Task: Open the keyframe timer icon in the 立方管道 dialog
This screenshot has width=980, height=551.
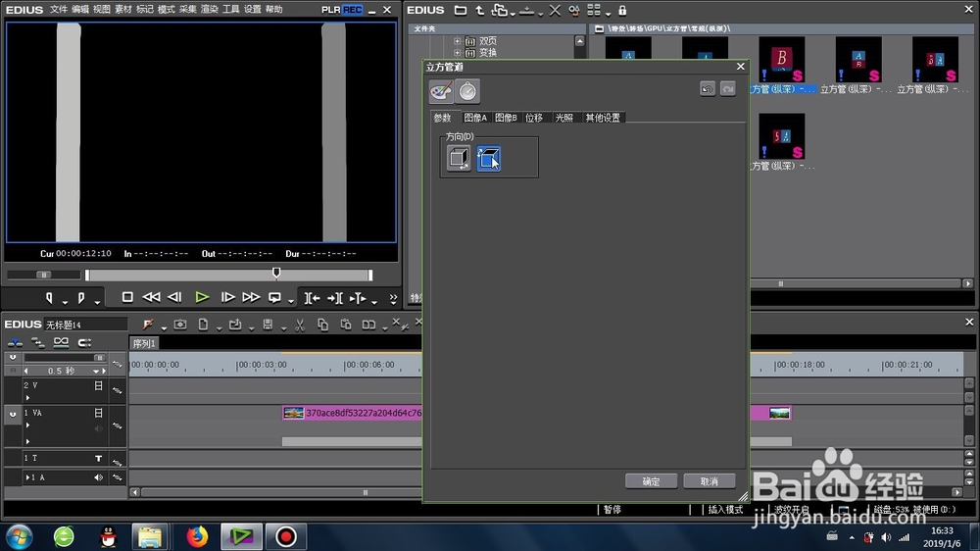Action: pyautogui.click(x=467, y=91)
